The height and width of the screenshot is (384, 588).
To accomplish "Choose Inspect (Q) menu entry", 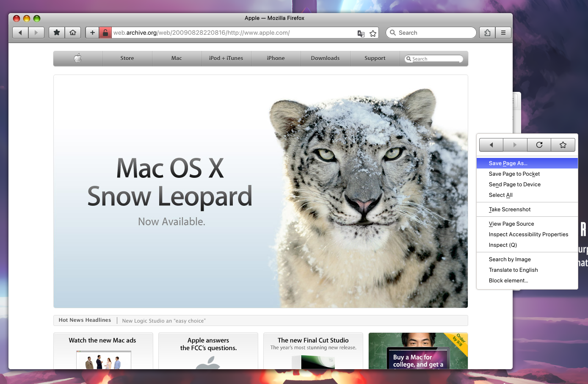I will (527, 245).
